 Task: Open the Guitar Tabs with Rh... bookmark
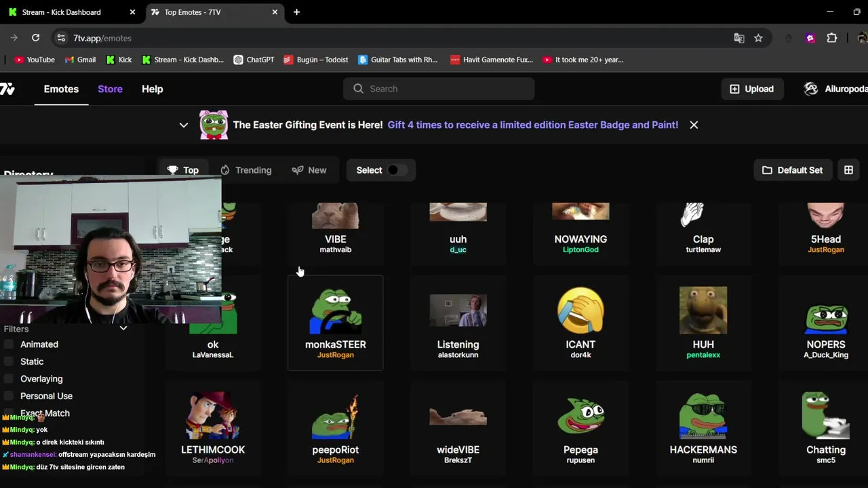397,60
